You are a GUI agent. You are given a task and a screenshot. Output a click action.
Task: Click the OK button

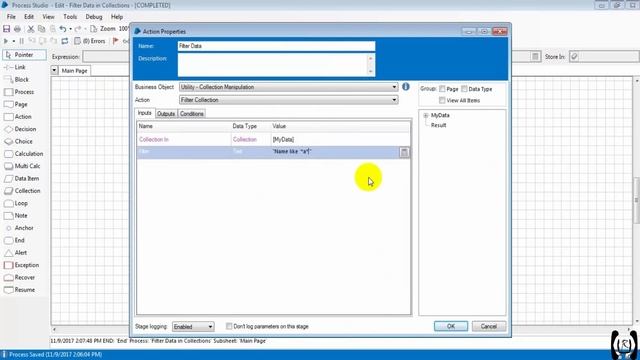click(451, 326)
